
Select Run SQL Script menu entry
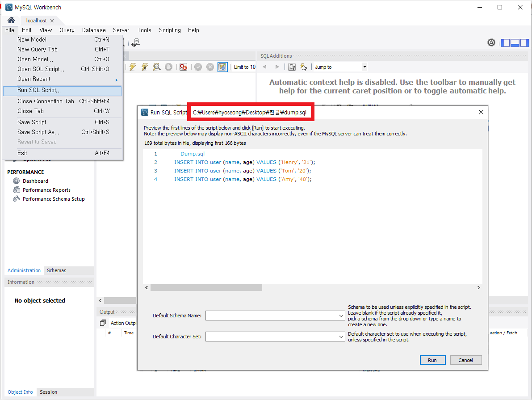coord(63,90)
